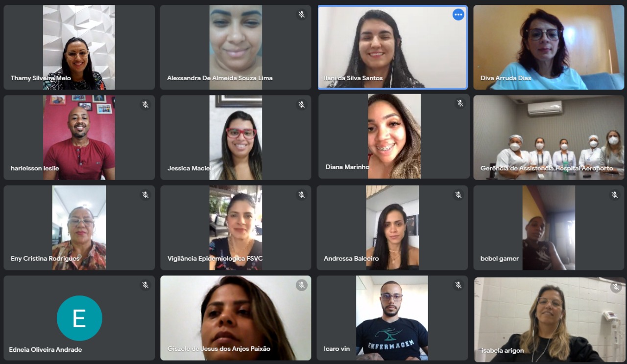The image size is (627, 364).
Task: Click muted mic icon on Edneia Oliveira Andrade tile
Action: [145, 285]
